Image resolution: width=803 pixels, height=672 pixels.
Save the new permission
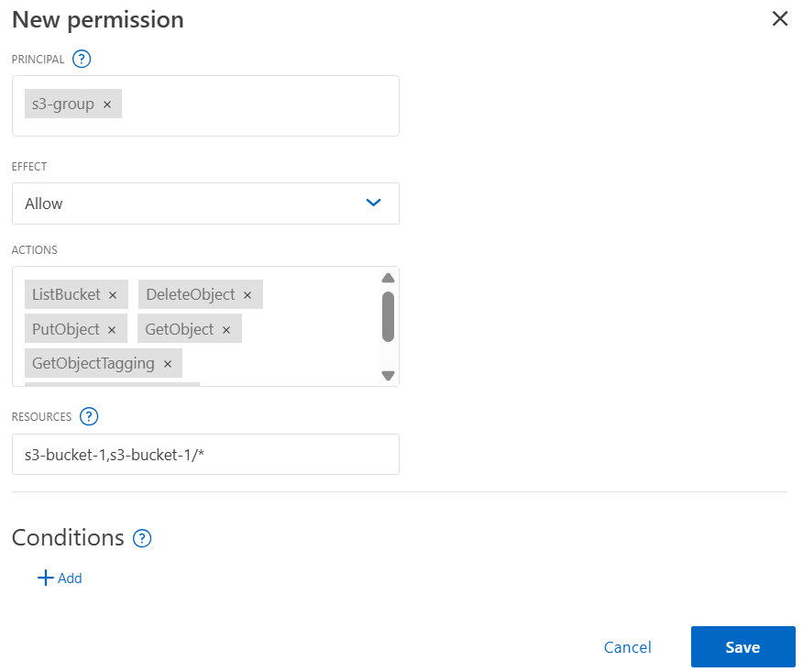coord(742,646)
